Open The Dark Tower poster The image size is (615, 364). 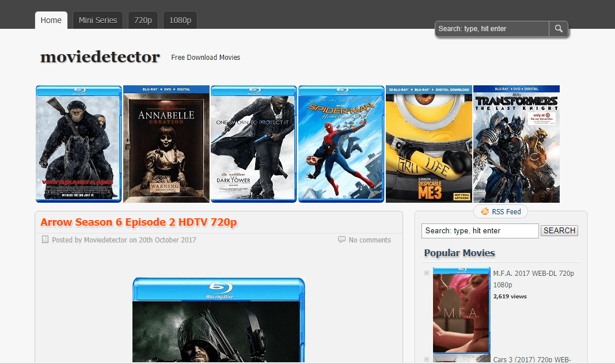(x=254, y=144)
